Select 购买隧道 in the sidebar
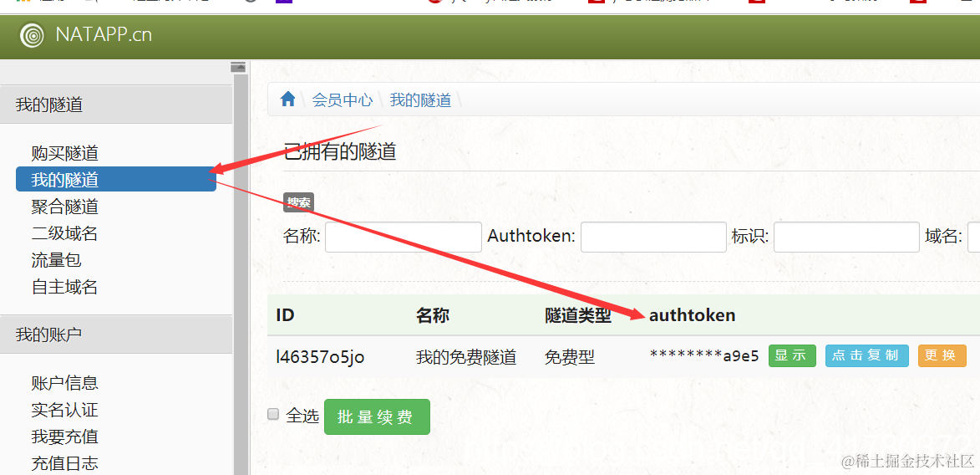This screenshot has width=980, height=475. 65,153
